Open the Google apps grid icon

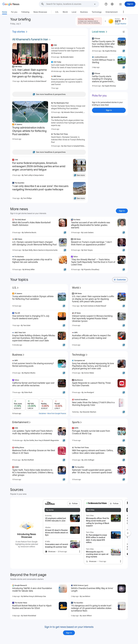[120, 4]
